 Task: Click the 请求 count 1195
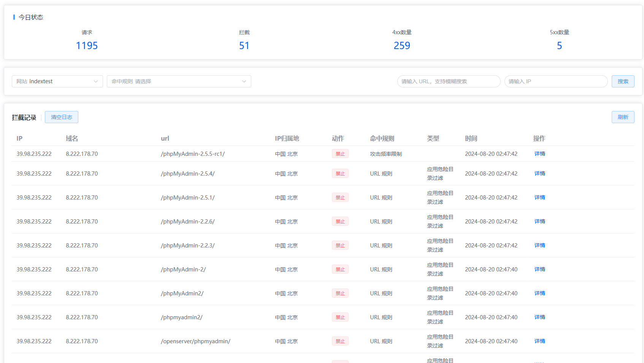pyautogui.click(x=87, y=46)
